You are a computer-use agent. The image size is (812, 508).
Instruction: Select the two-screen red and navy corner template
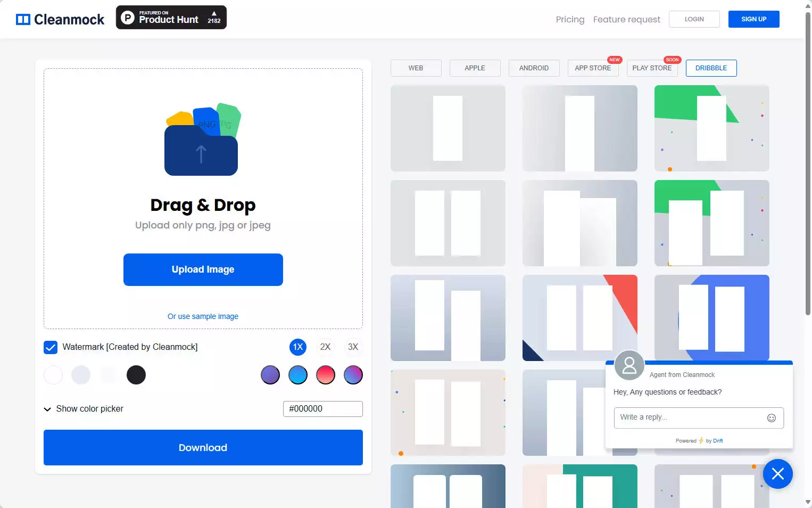(580, 318)
